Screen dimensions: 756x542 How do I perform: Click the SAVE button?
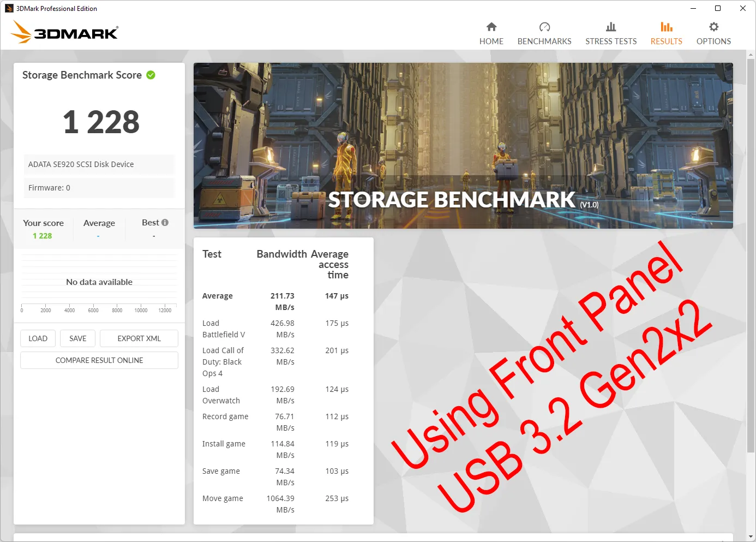[x=77, y=338]
